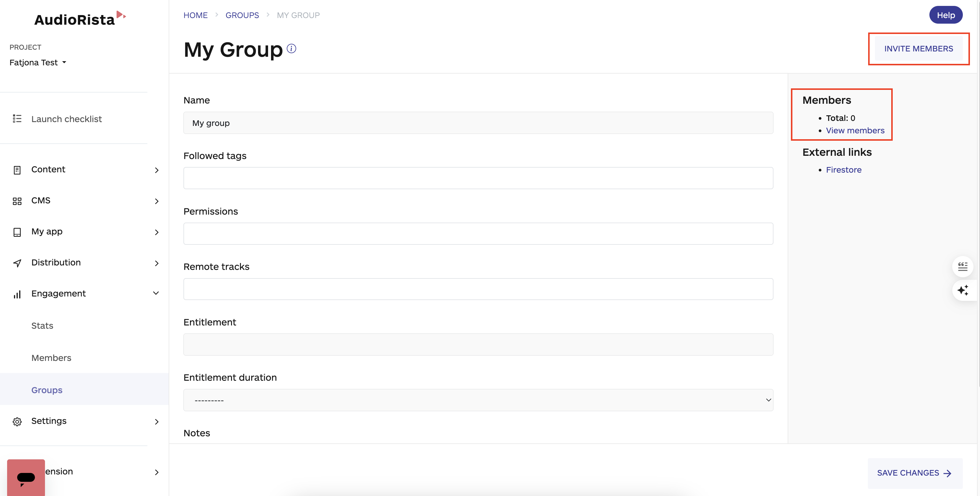Click the info icon beside My Group title
Viewport: 980px width, 496px height.
pyautogui.click(x=291, y=49)
